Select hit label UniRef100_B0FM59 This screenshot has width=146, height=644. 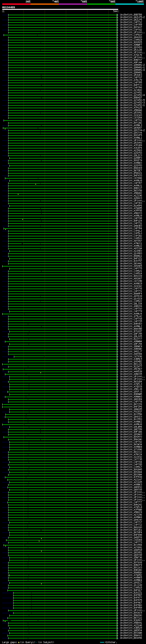tap(131, 608)
